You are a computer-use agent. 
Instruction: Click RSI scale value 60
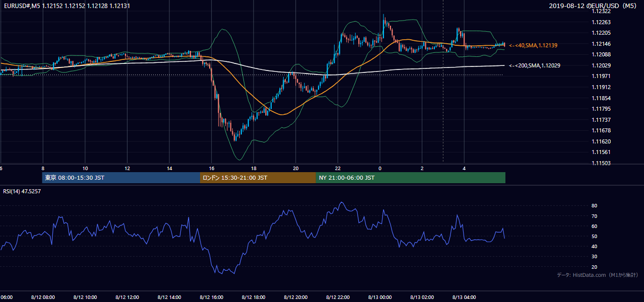[595, 226]
